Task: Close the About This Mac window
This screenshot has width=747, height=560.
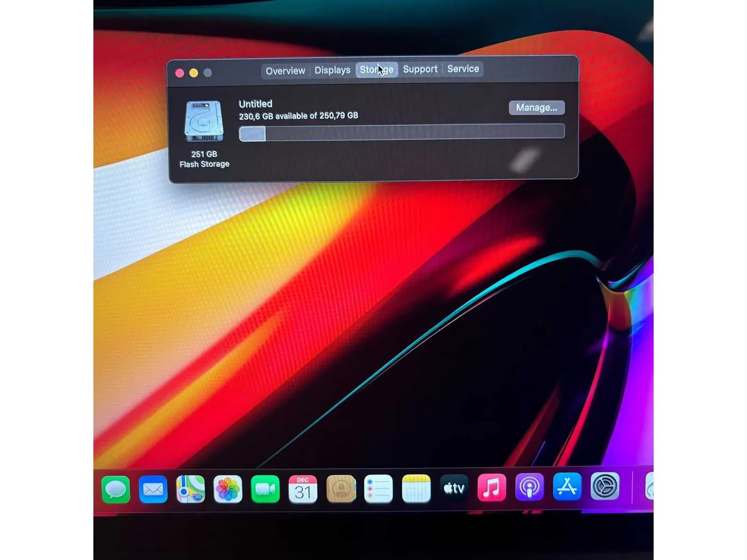Action: click(179, 73)
